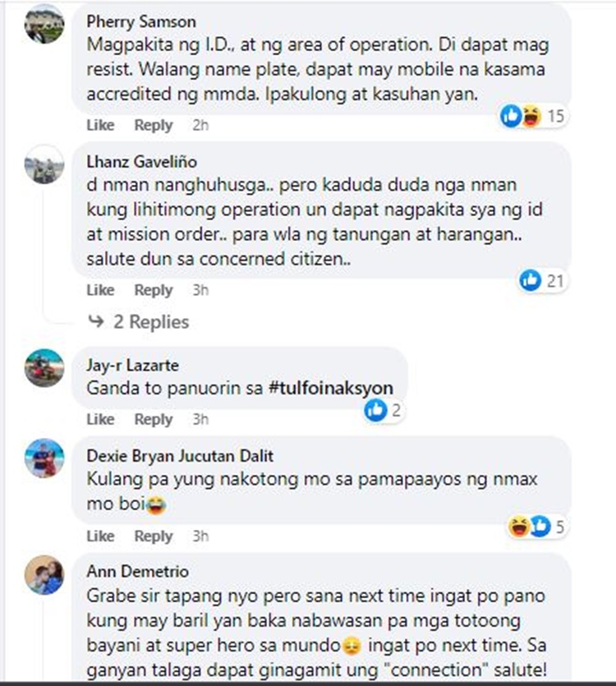View 21 likes on Lhanz Gaveliño's comment

[542, 280]
